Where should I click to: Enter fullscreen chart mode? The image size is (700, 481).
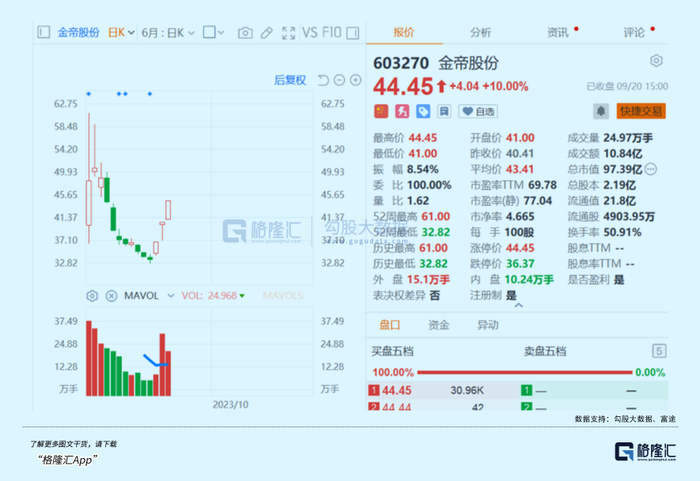(289, 33)
